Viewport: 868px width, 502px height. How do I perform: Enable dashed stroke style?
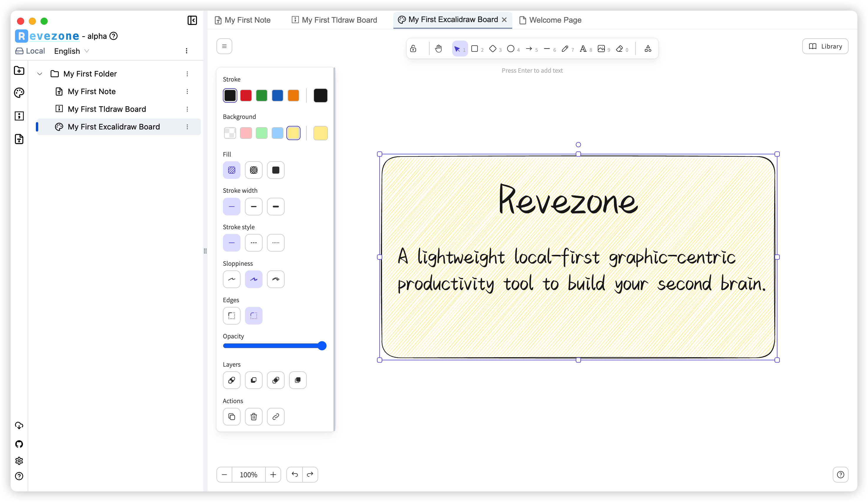click(x=254, y=242)
